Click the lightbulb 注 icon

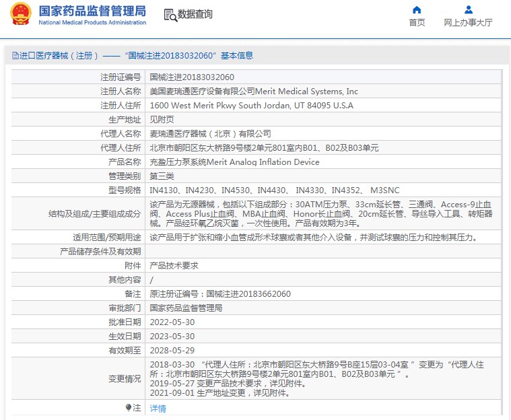coord(129,408)
